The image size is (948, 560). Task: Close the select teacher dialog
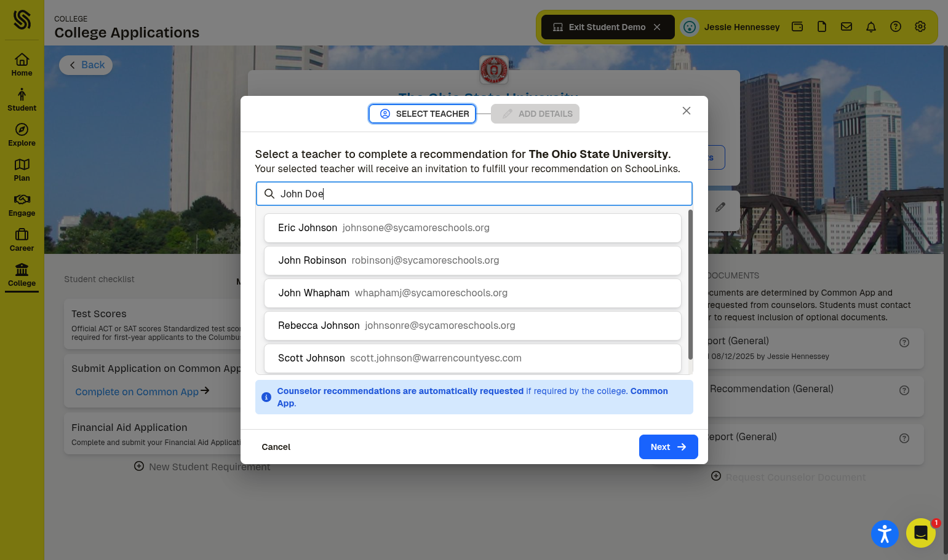coord(687,111)
